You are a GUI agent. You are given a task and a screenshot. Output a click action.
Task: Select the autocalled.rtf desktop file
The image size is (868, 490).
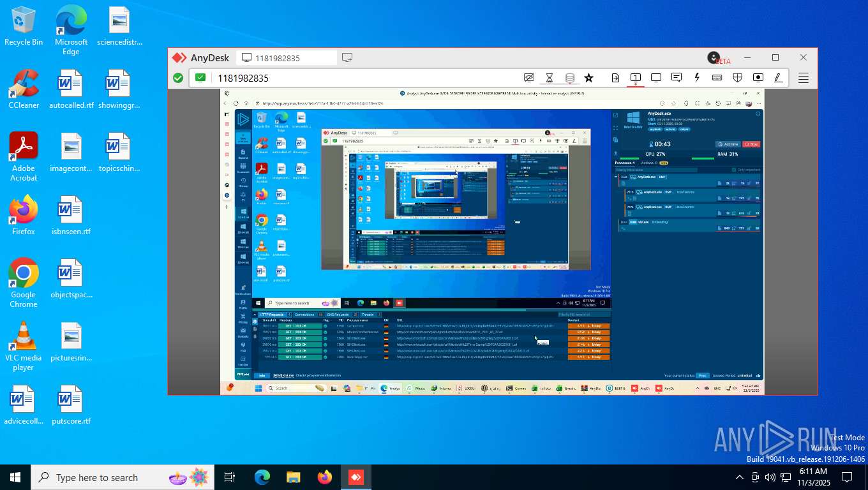click(x=71, y=89)
